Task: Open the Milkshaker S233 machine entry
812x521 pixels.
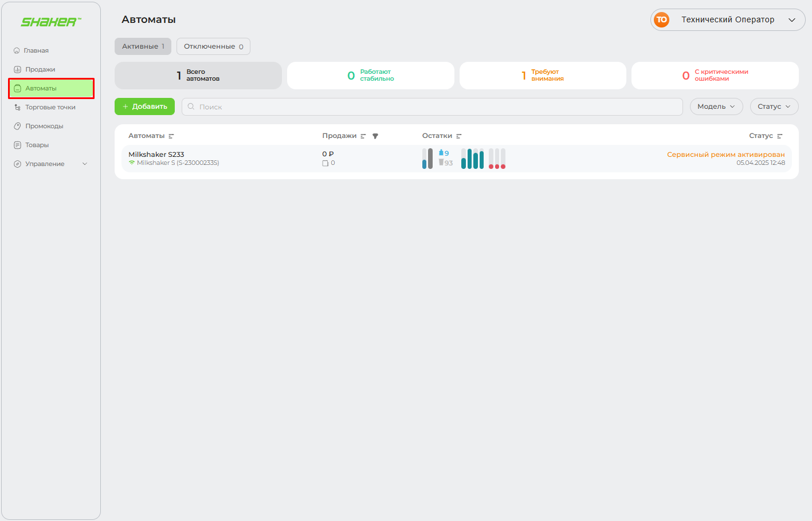Action: click(x=156, y=155)
